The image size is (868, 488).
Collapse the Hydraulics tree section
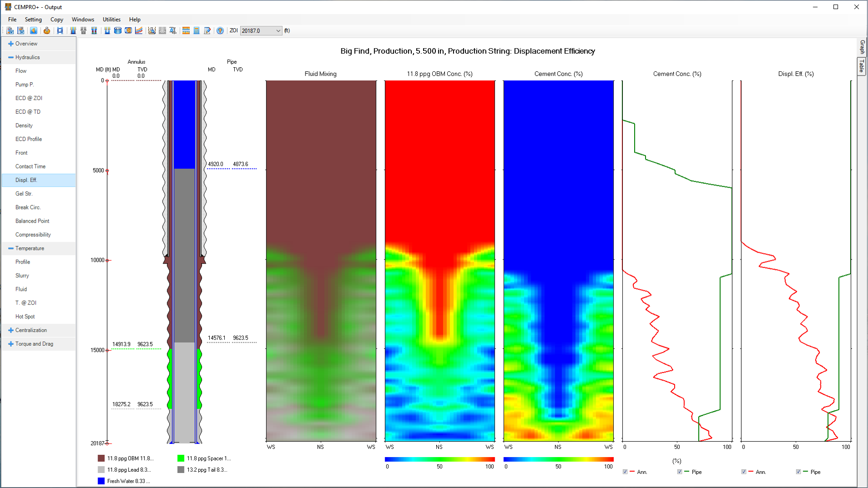point(10,57)
